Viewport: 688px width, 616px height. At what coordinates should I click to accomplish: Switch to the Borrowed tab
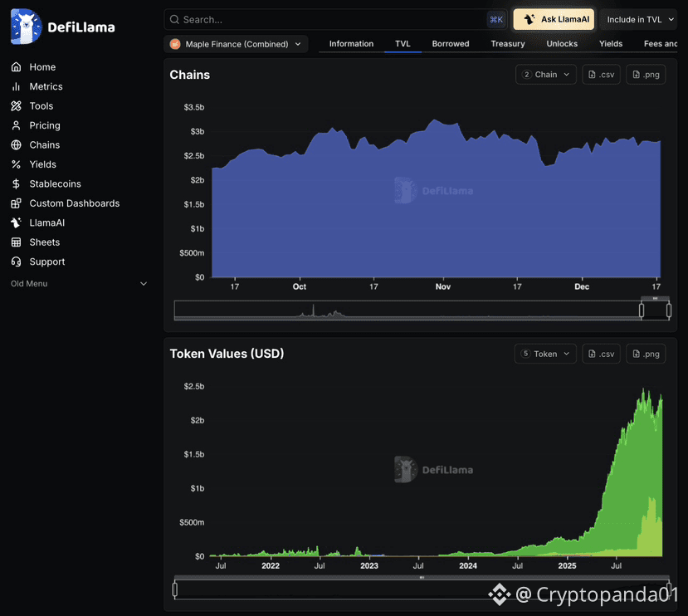[451, 44]
